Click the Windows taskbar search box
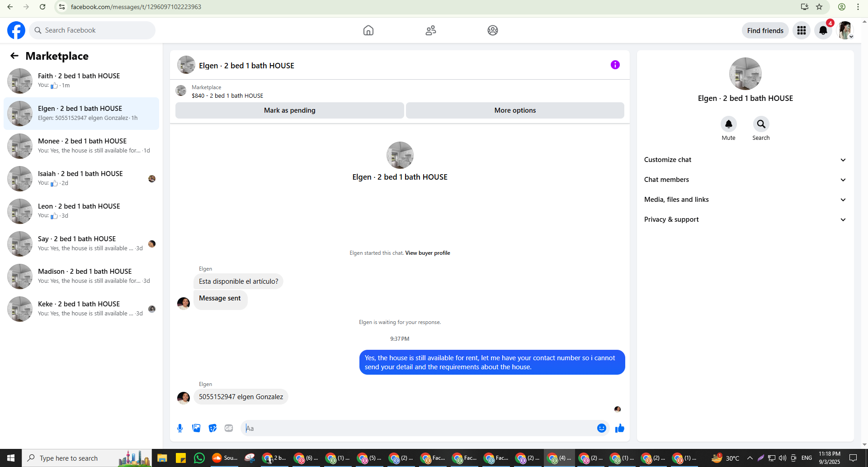Viewport: 868px width, 467px height. 86,458
